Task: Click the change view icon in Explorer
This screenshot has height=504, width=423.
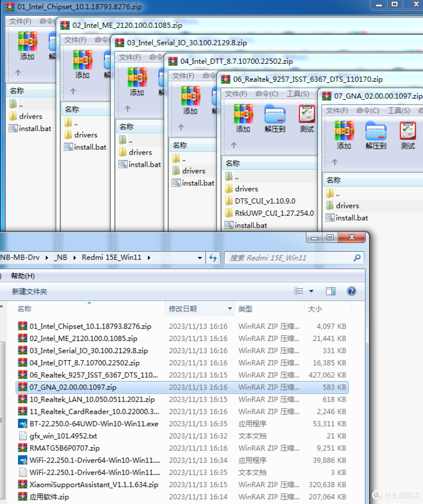Action: pos(299,291)
